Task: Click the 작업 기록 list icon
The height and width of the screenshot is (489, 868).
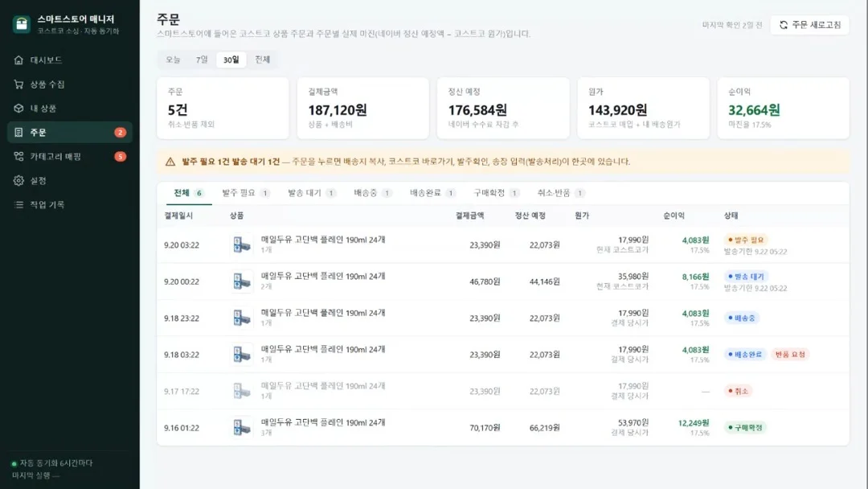Action: pyautogui.click(x=18, y=204)
